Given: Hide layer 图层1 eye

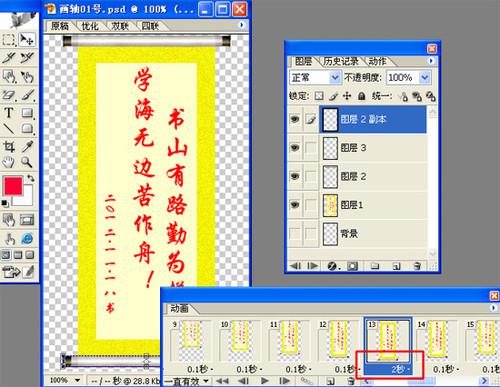Looking at the screenshot, I should [295, 205].
